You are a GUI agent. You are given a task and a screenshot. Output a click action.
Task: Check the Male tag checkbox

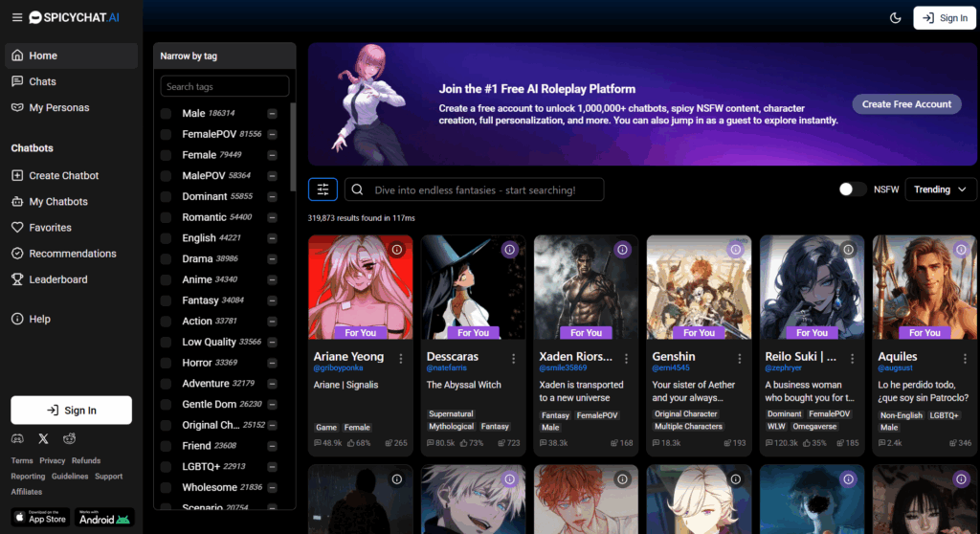(x=166, y=113)
